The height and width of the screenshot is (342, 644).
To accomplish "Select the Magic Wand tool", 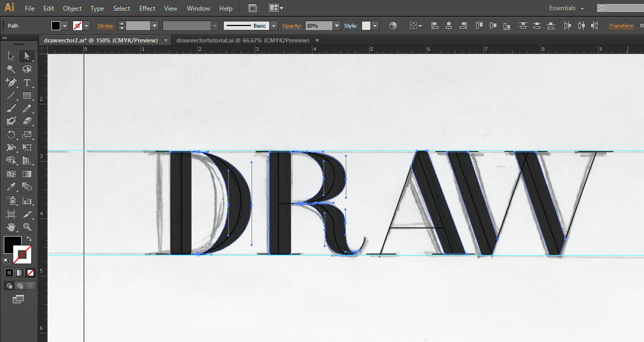I will [x=11, y=69].
